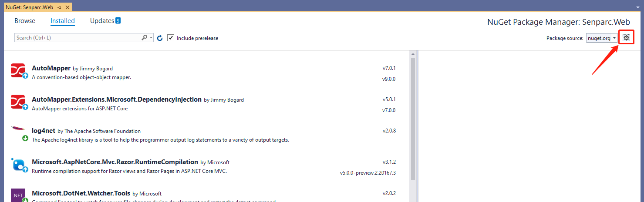Switch to the Installed tab
Screen dimensions: 644x202
coord(63,21)
